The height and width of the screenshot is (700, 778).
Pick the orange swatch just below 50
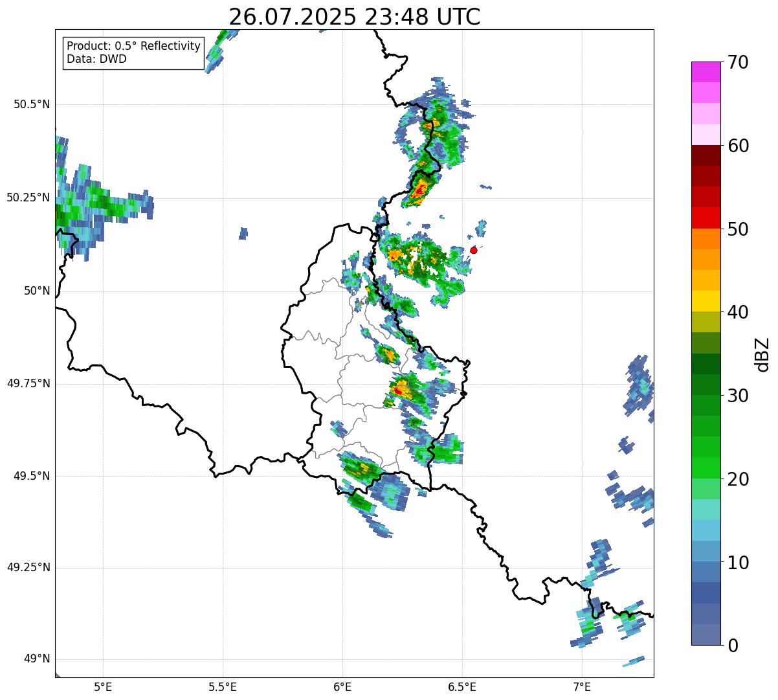706,239
